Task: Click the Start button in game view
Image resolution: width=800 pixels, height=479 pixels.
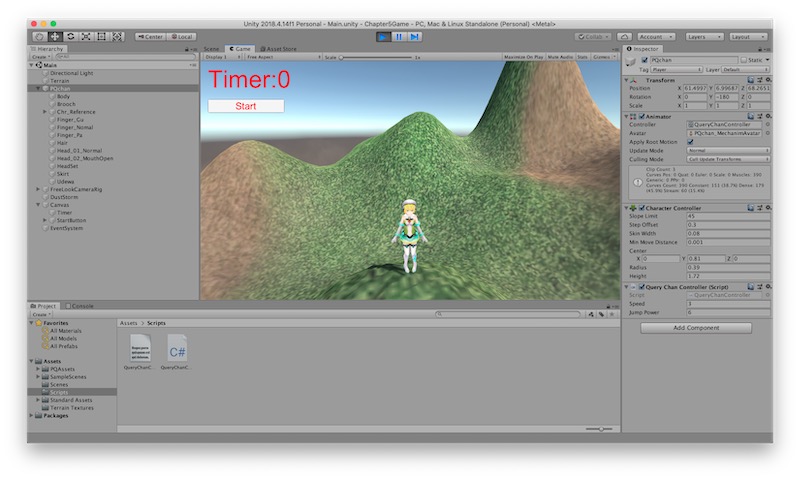Action: [x=246, y=106]
